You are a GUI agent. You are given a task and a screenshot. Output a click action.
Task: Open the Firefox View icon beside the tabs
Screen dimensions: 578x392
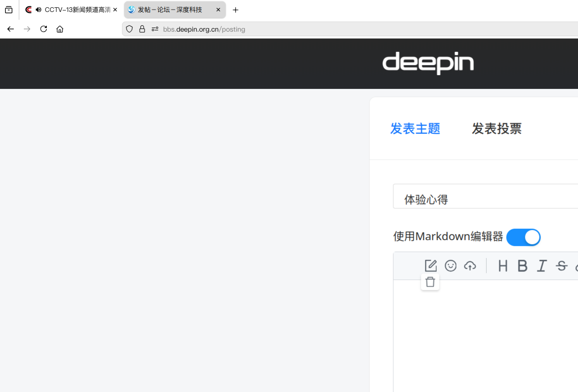pyautogui.click(x=9, y=10)
